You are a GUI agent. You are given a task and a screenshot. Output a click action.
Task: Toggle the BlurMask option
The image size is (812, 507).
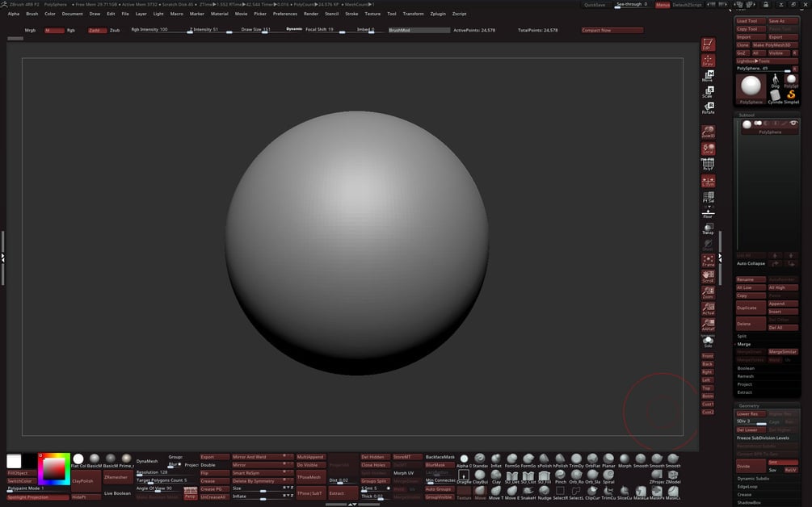(x=440, y=464)
